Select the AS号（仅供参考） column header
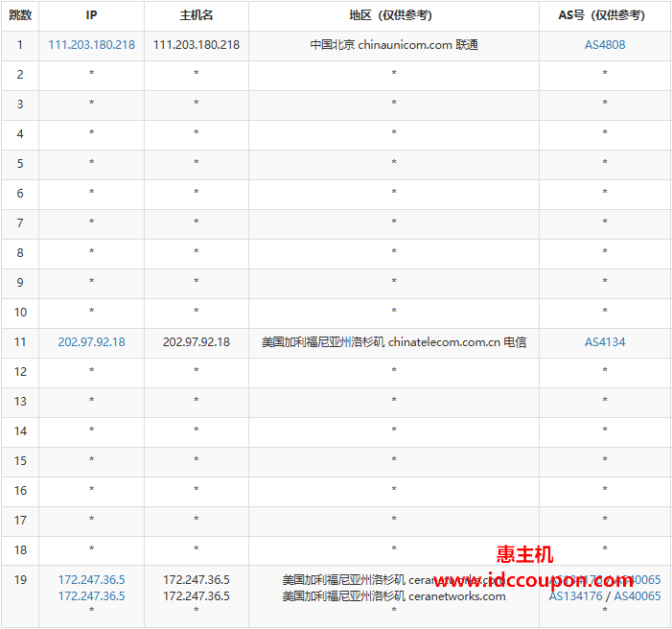Viewport: 672px width, 629px height. (x=601, y=15)
